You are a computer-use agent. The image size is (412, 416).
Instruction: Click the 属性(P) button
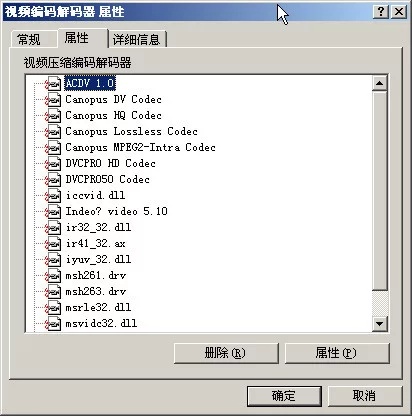(337, 353)
